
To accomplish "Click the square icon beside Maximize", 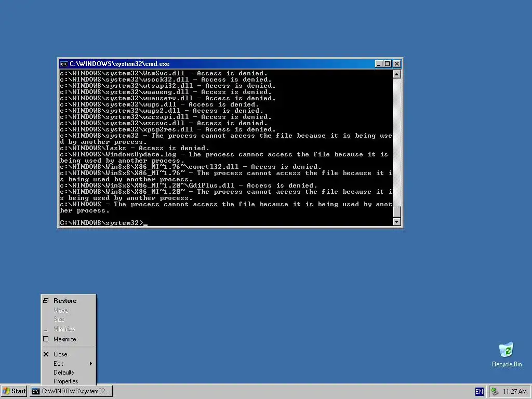I will click(x=46, y=339).
